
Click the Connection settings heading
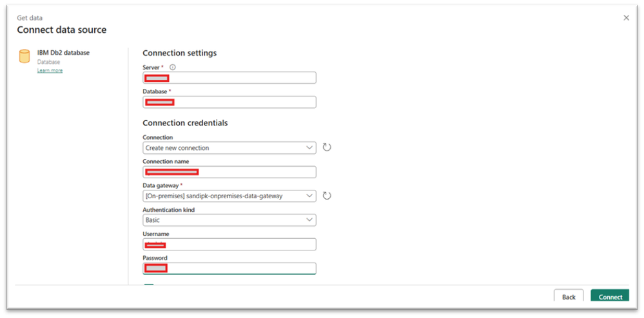pyautogui.click(x=179, y=53)
